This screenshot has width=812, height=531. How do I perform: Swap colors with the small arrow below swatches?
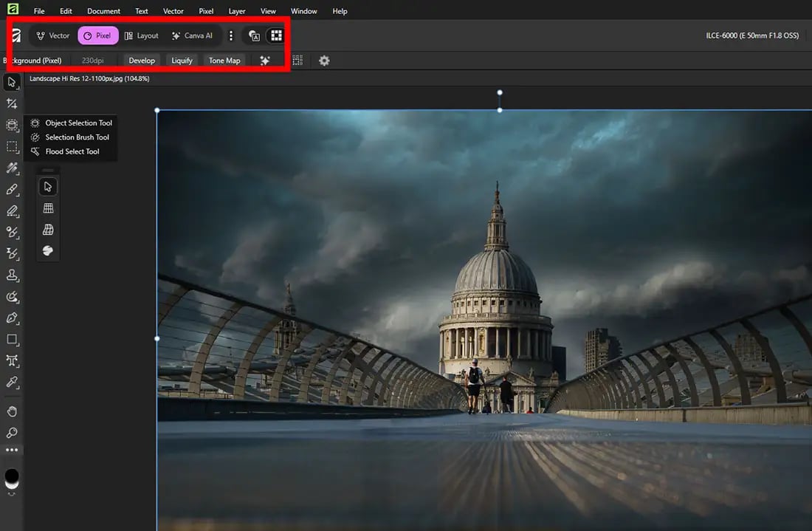(11, 494)
